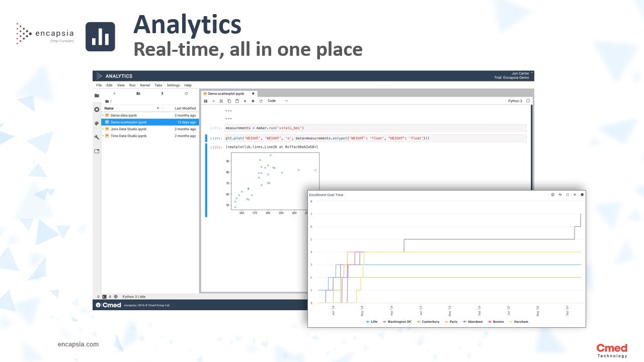Open the command palette icon in sidebar
Viewport: 644px width, 362px height.
(x=97, y=123)
